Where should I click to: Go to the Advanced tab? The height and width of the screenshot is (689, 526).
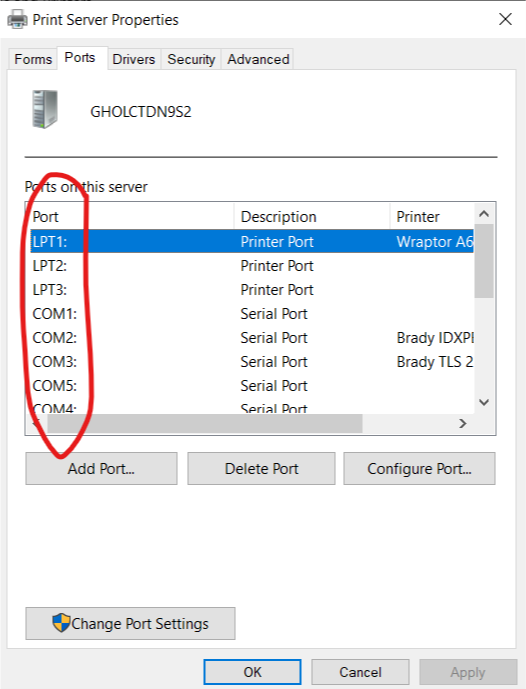point(258,59)
